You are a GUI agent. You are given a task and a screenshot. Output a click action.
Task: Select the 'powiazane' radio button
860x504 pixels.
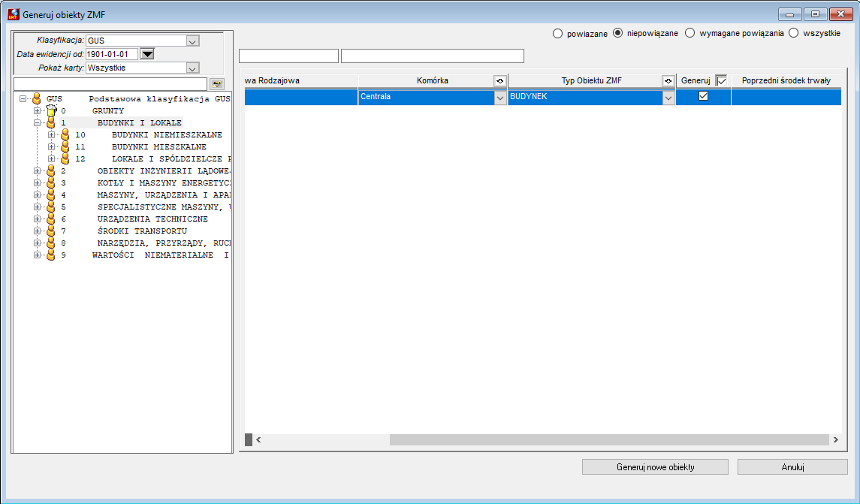click(558, 34)
